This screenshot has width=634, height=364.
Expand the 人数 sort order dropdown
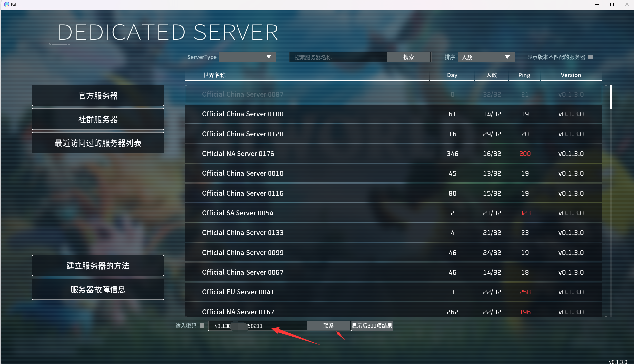(x=486, y=57)
